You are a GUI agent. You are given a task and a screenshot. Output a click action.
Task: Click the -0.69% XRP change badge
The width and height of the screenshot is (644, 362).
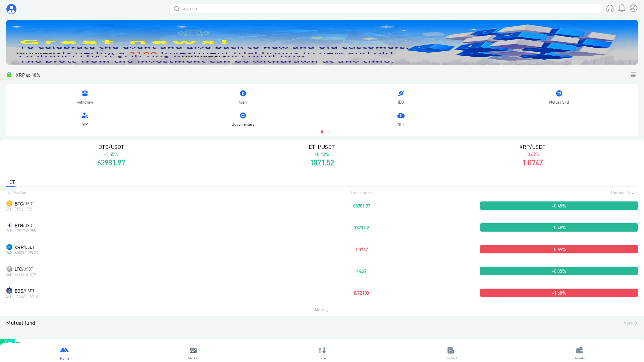(559, 249)
